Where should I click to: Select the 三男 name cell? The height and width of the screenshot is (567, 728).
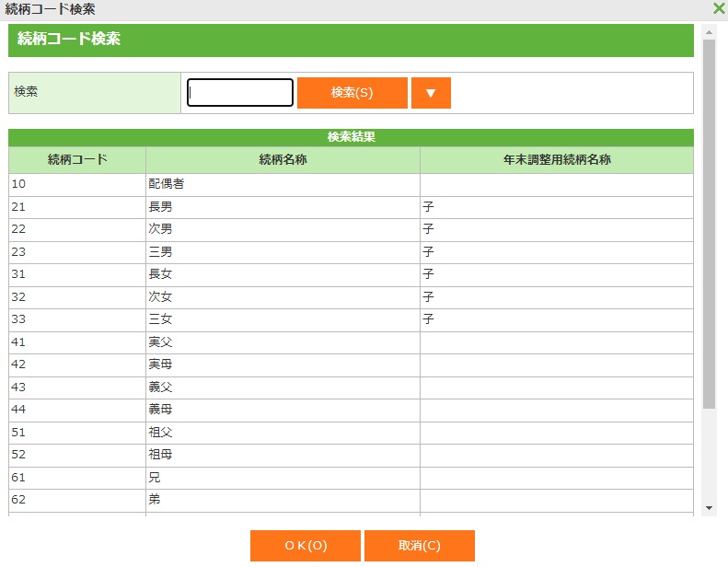click(283, 252)
